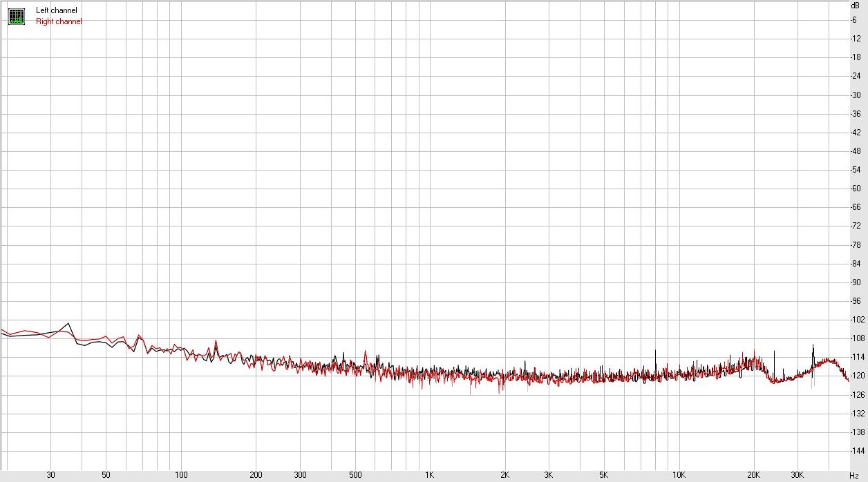The image size is (868, 482).
Task: Select the "Left channel" legend label
Action: tap(57, 10)
